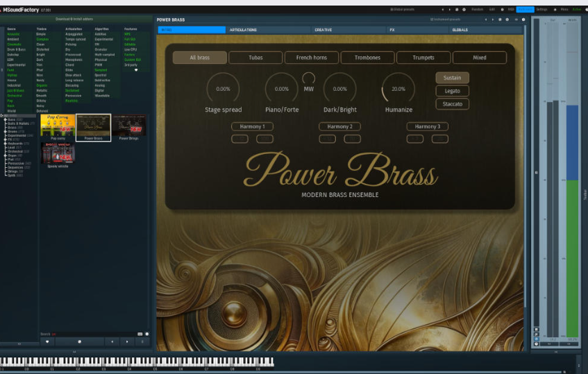The image size is (588, 374).
Task: Click the round icon at instrument presets far right
Action: tap(523, 19)
